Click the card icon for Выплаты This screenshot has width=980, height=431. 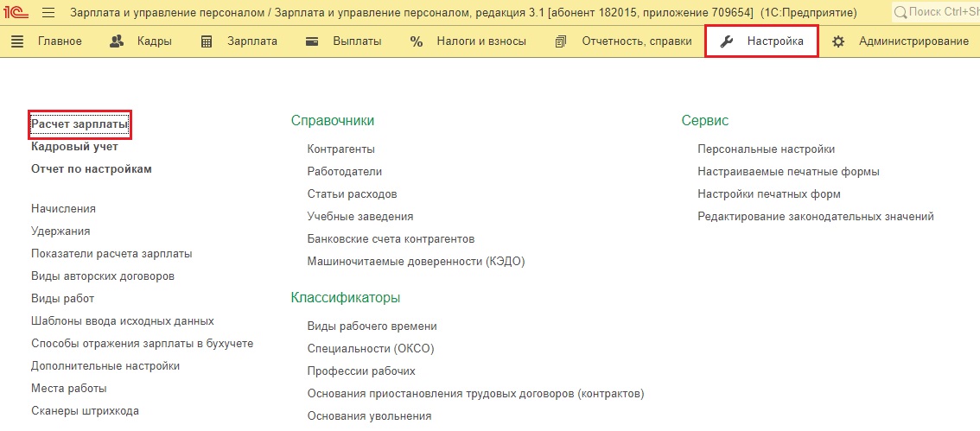[313, 41]
